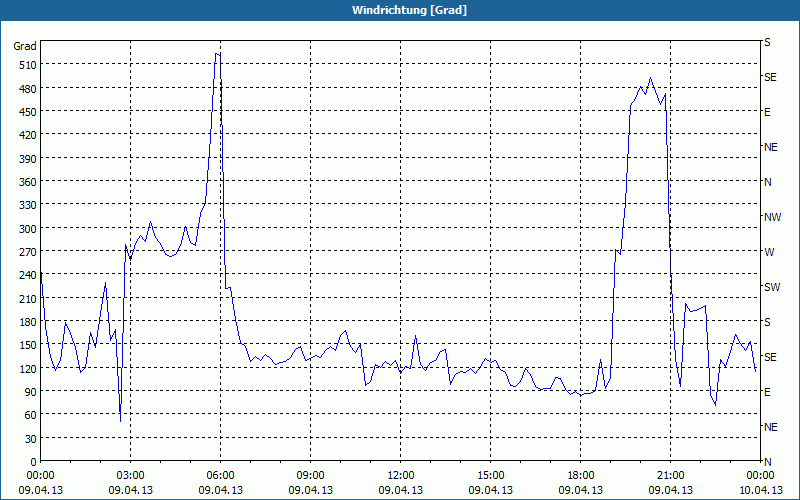Image resolution: width=800 pixels, height=500 pixels.
Task: Click the 210 degree axis label
Action: point(28,299)
